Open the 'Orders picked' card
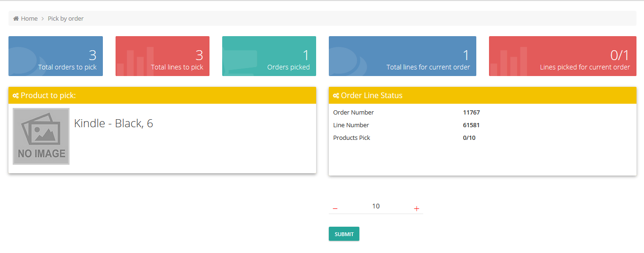Image resolution: width=644 pixels, height=253 pixels. [x=269, y=56]
